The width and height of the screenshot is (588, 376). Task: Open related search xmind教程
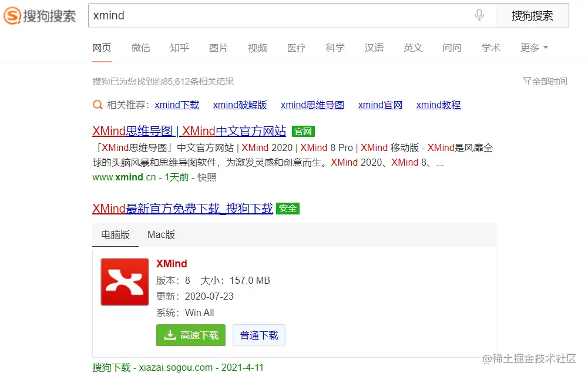[x=438, y=105]
